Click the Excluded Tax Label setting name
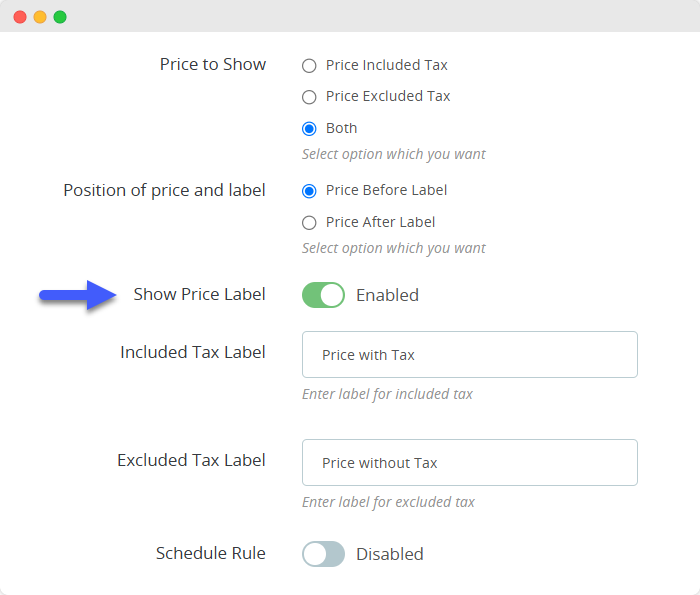This screenshot has height=595, width=700. click(191, 461)
